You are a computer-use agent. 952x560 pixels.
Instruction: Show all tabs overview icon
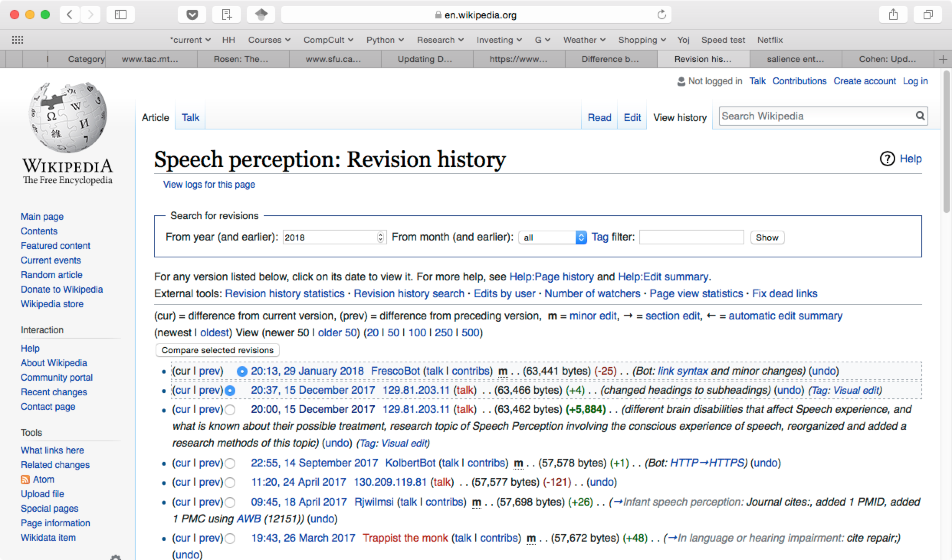(x=928, y=15)
